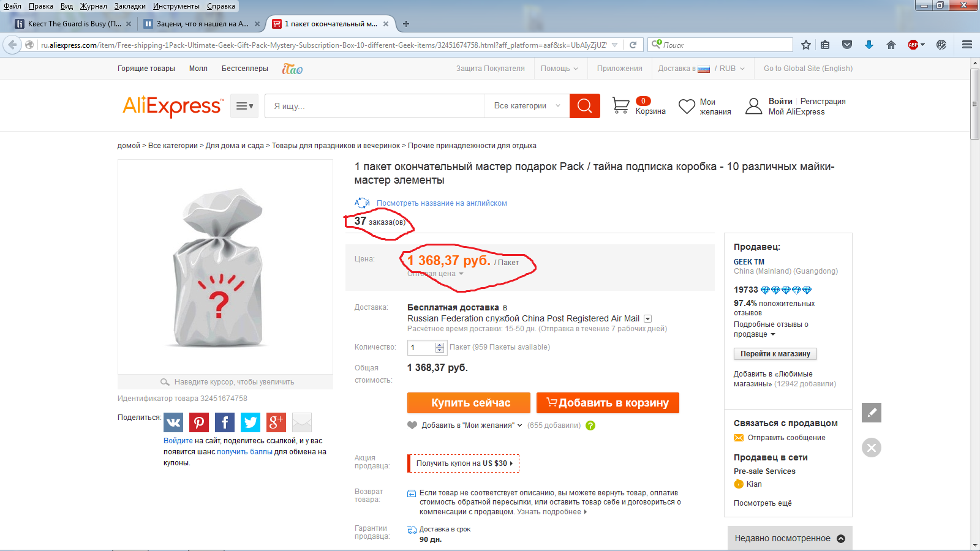Image resolution: width=980 pixels, height=551 pixels.
Task: Click the orange search magnifier button
Action: point(584,106)
